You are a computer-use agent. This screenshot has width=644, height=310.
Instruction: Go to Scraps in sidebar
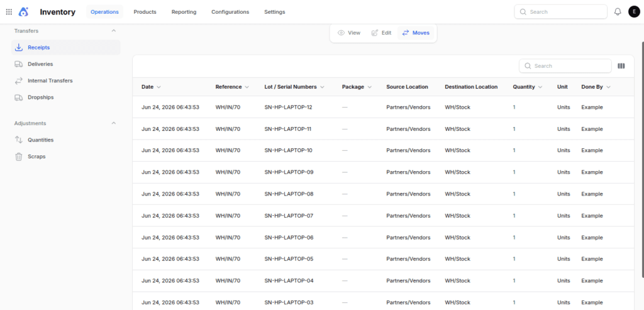65,157
